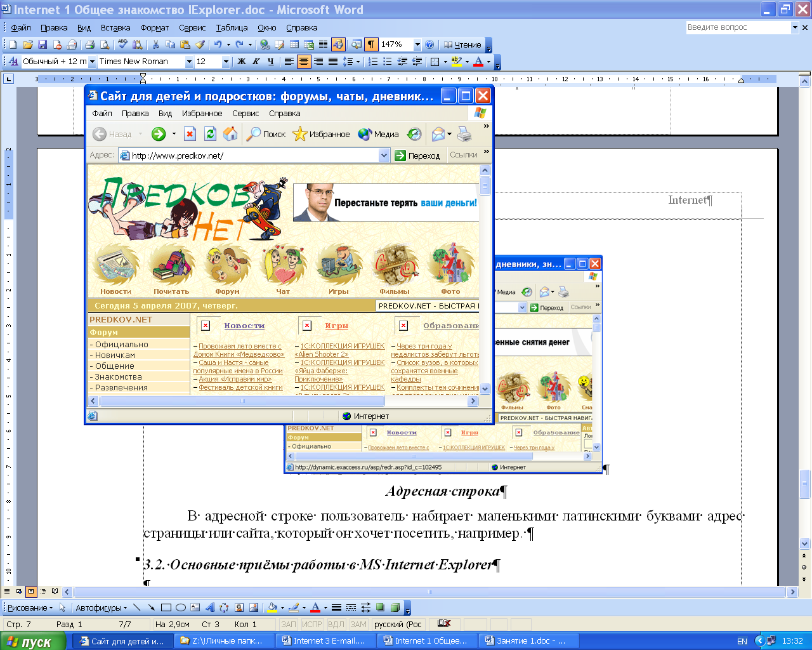Open the zoom 147% dropdown
812x650 pixels.
(x=417, y=44)
